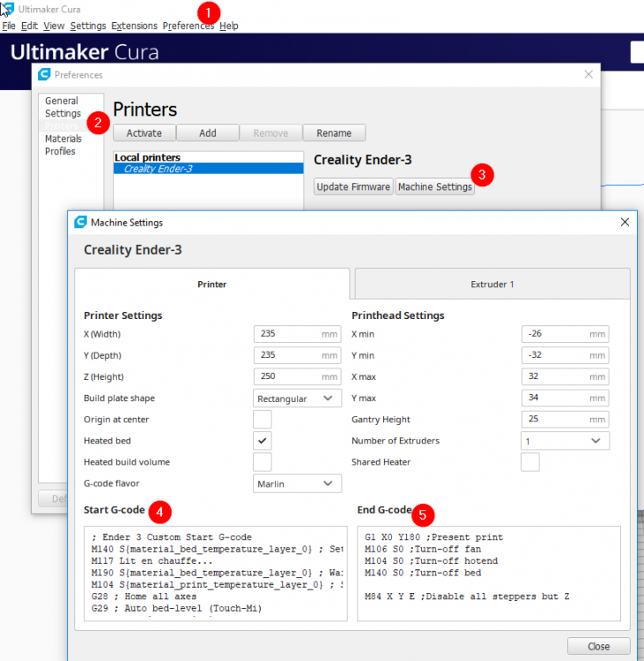Viewport: 644px width, 661px height.
Task: Click the Preferences dialog Cura icon
Action: 44,75
